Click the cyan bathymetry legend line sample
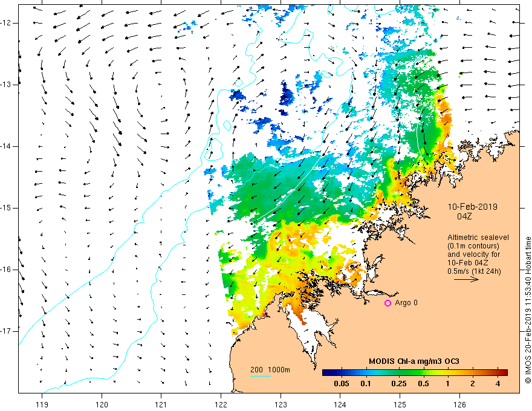Image resolution: width=532 pixels, height=411 pixels. pyautogui.click(x=260, y=376)
